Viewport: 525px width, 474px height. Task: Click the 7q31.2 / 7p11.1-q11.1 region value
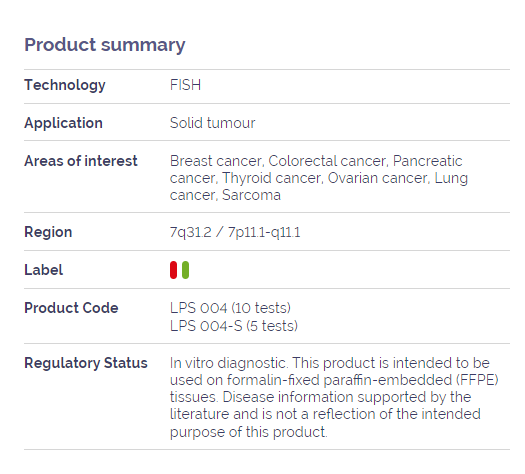pyautogui.click(x=235, y=232)
